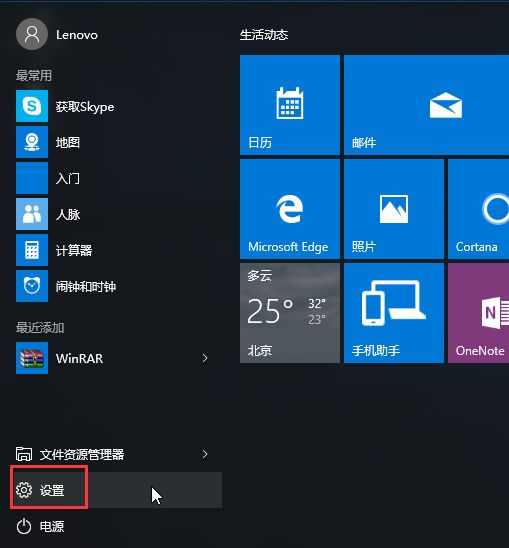Open the 地图 maps icon
This screenshot has height=548, width=509.
pos(32,142)
